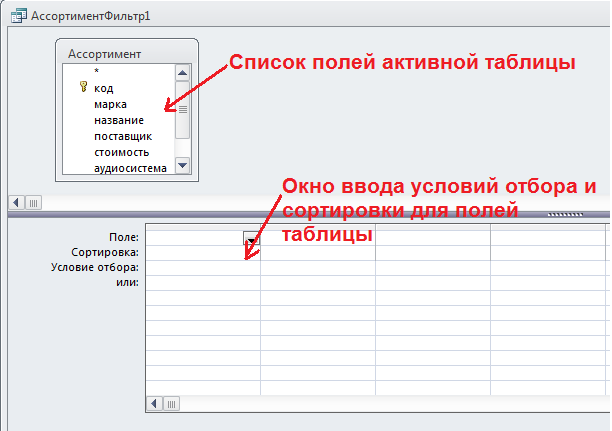
Task: Click the АссортиментФильтр1 query window icon
Action: point(19,16)
